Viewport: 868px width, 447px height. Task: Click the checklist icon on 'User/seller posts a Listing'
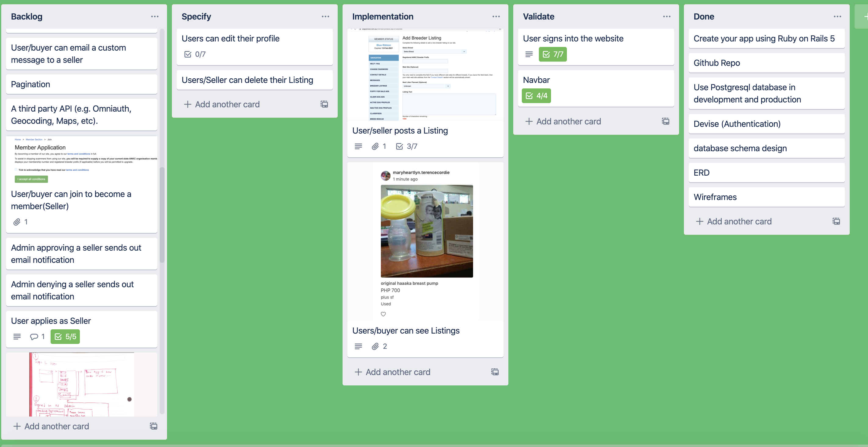coord(399,146)
